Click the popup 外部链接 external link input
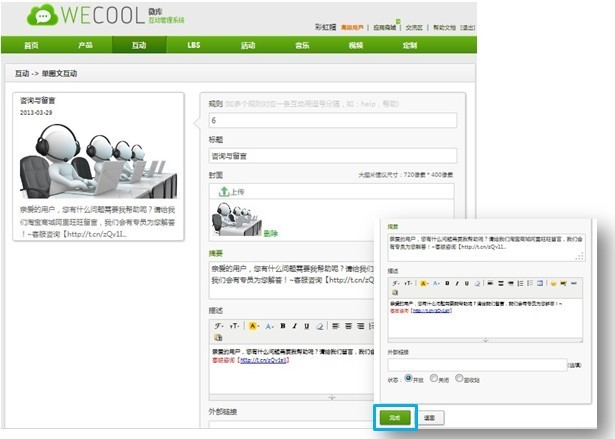This screenshot has width=615, height=439. [x=477, y=365]
